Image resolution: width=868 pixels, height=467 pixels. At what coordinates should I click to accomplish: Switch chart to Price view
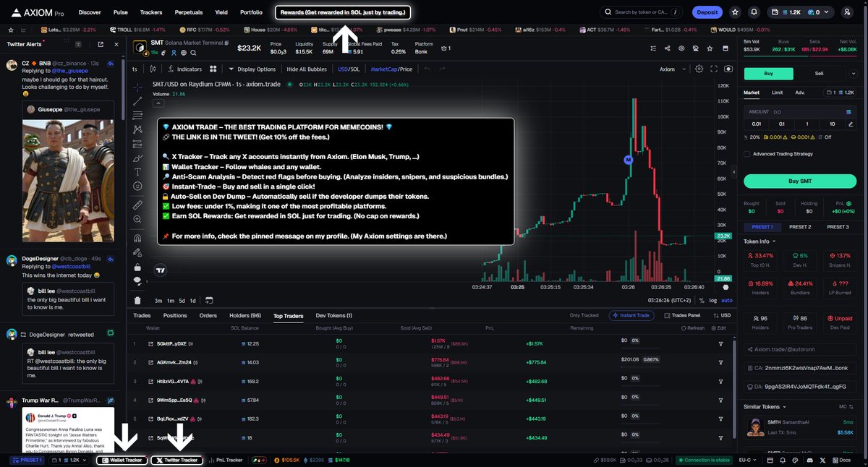coord(405,69)
